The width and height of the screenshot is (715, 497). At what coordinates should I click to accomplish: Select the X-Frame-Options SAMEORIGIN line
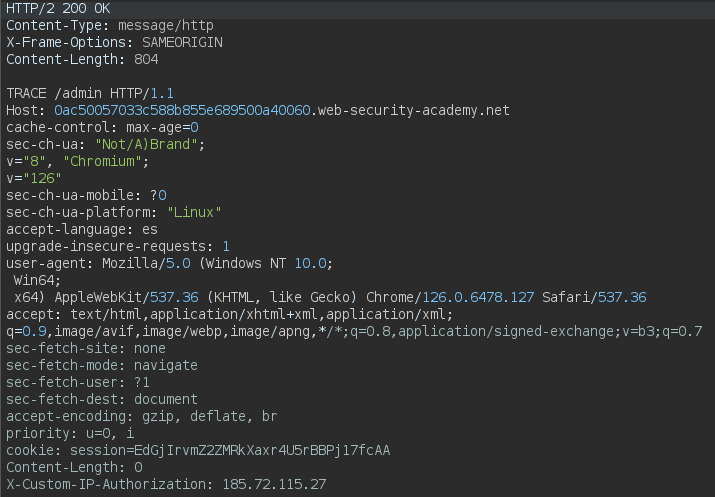[x=114, y=42]
